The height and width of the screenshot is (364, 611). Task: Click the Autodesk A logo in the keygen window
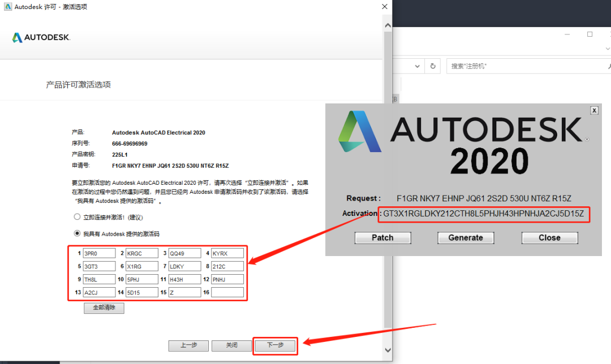360,132
